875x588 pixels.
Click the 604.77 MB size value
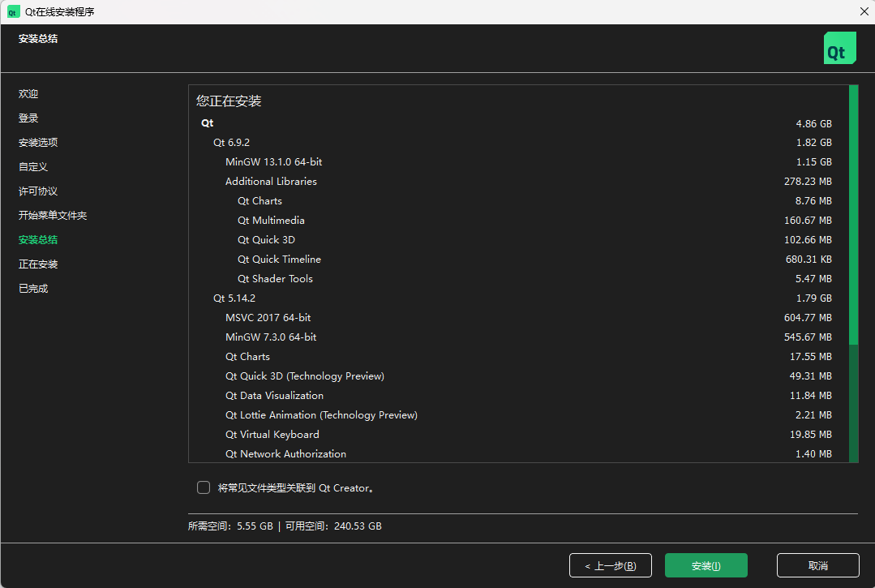coord(808,317)
